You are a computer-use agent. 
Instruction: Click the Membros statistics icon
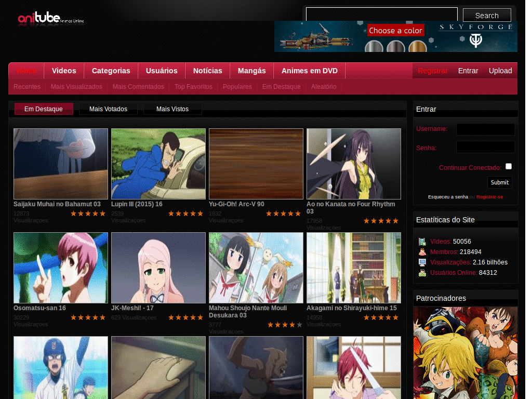click(x=422, y=252)
